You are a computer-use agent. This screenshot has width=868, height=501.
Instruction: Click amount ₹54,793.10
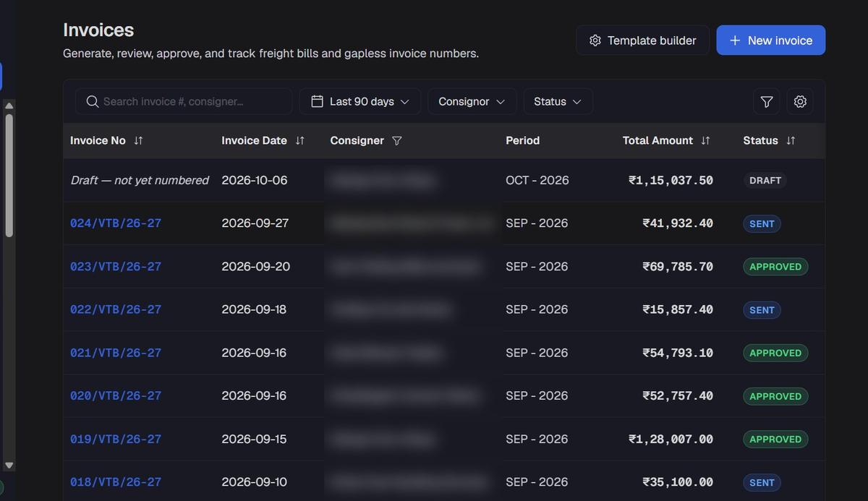pos(678,353)
